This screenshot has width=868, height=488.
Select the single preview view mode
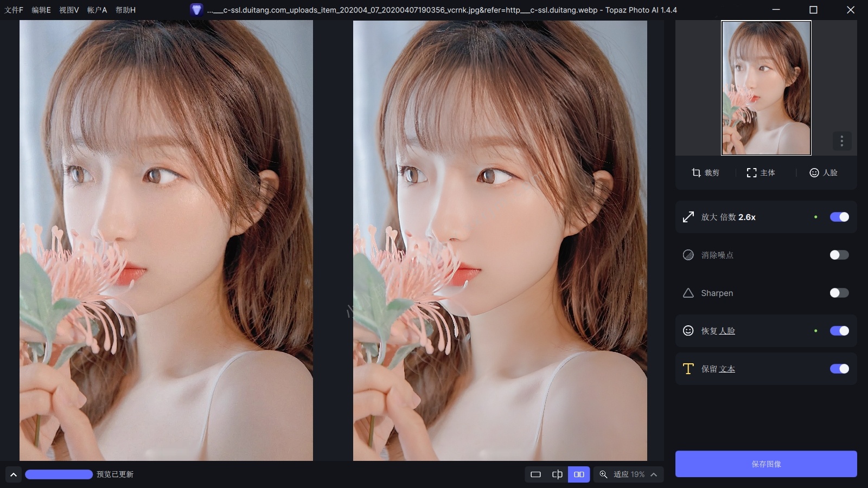[536, 474]
